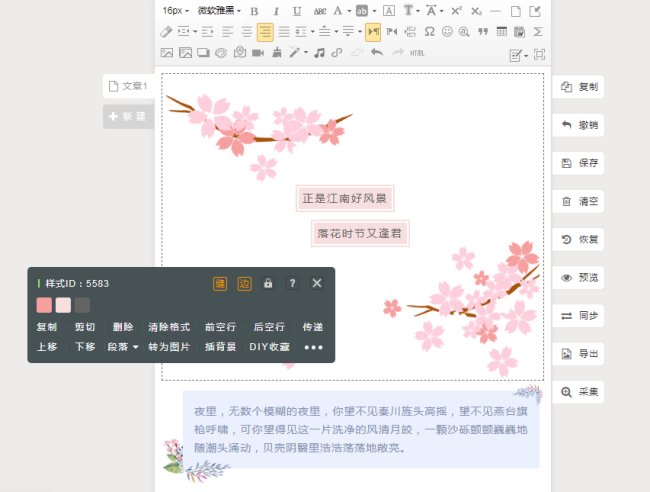Viewport: 650px width, 492px height.
Task: Toggle bold formatting
Action: coord(255,11)
